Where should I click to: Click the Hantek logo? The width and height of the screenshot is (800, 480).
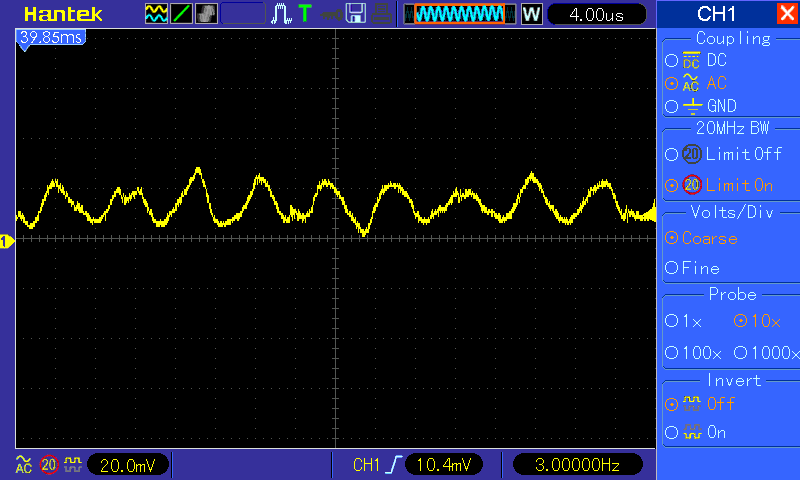click(x=63, y=14)
